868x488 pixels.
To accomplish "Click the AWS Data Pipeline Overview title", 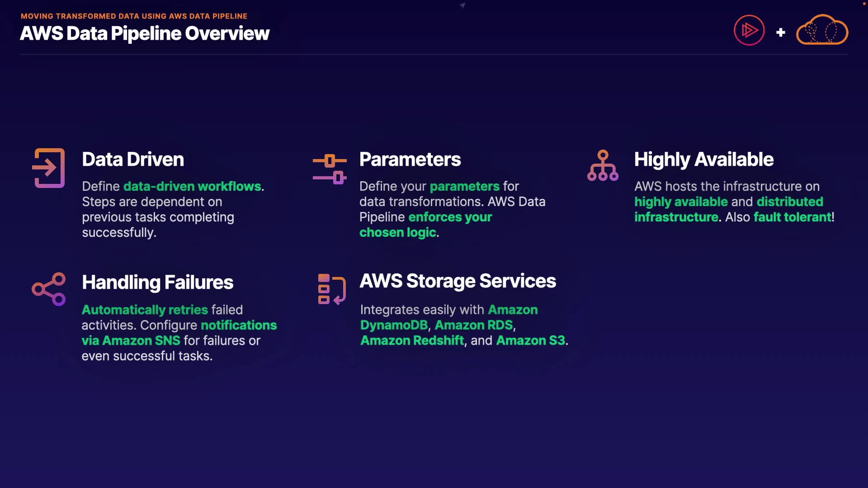I will 145,33.
